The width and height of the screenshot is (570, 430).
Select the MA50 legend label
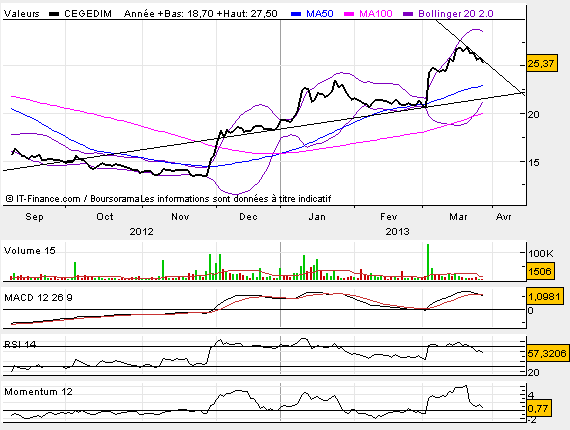click(x=320, y=14)
